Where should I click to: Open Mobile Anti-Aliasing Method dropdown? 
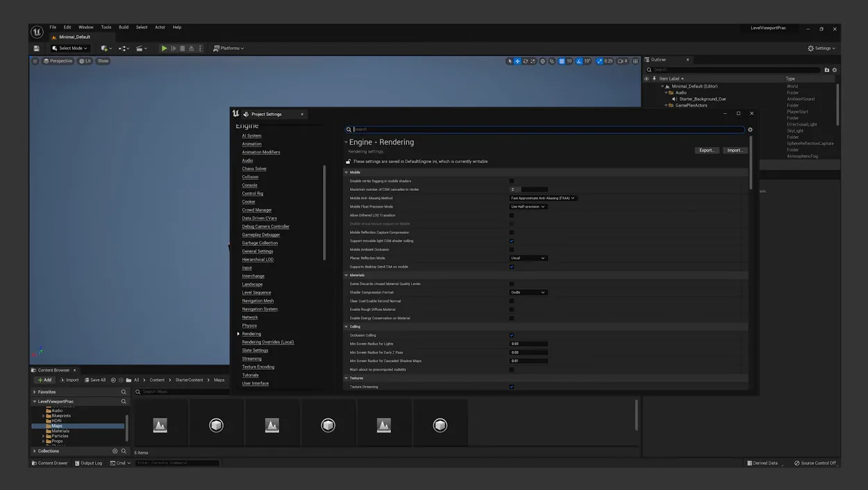coord(543,198)
